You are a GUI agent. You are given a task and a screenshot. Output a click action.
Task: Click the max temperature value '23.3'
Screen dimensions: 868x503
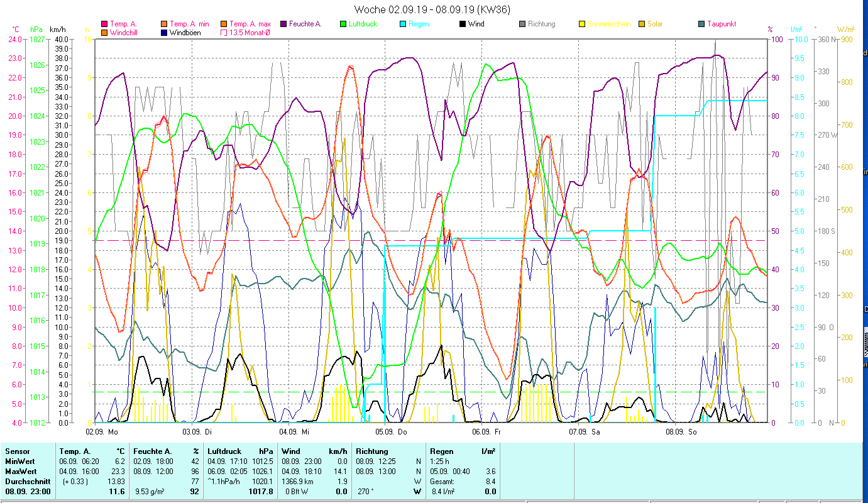tap(118, 472)
